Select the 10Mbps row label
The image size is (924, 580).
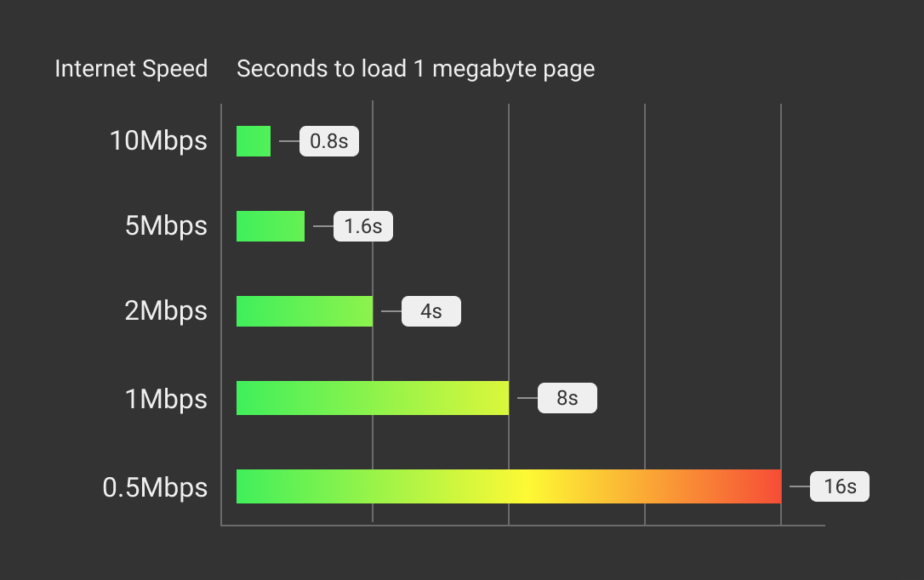pyautogui.click(x=158, y=140)
